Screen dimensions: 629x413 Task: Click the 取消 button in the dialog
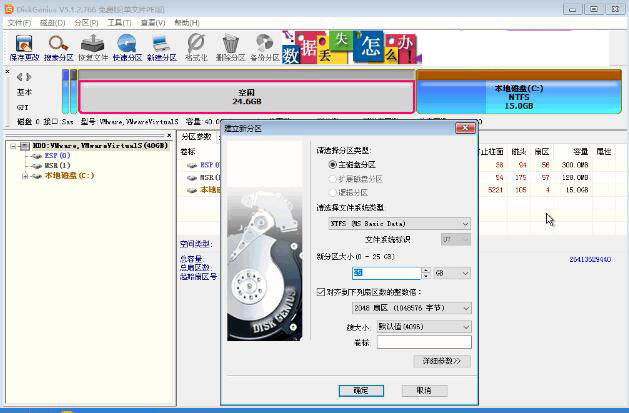point(424,391)
